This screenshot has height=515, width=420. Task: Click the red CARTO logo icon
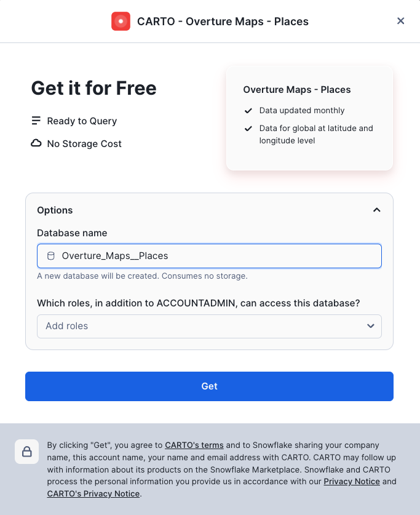tap(121, 22)
